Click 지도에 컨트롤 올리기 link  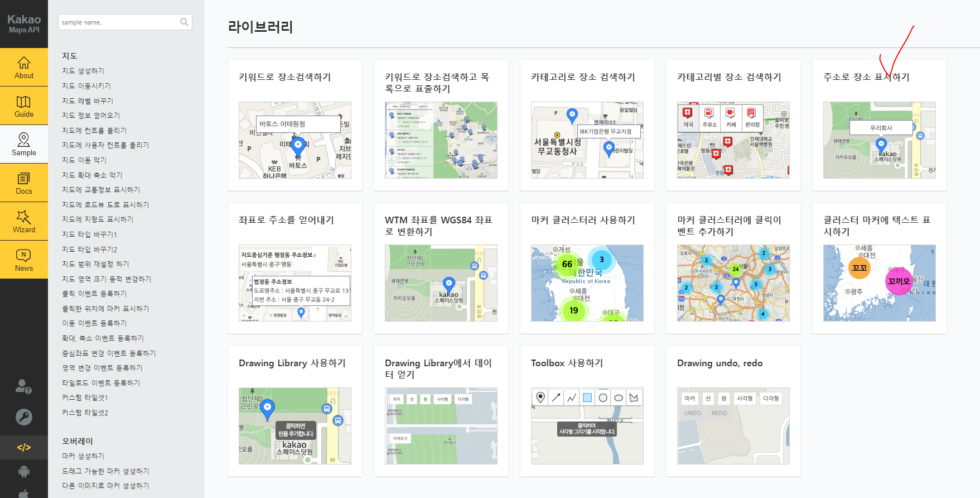click(94, 131)
